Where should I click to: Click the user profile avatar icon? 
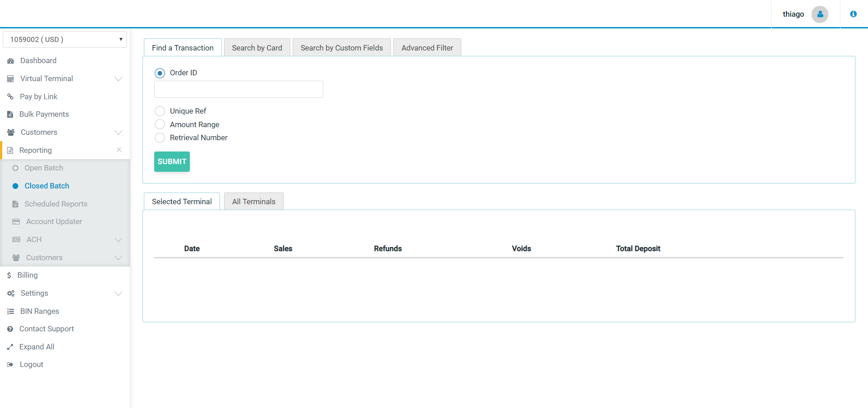(819, 14)
